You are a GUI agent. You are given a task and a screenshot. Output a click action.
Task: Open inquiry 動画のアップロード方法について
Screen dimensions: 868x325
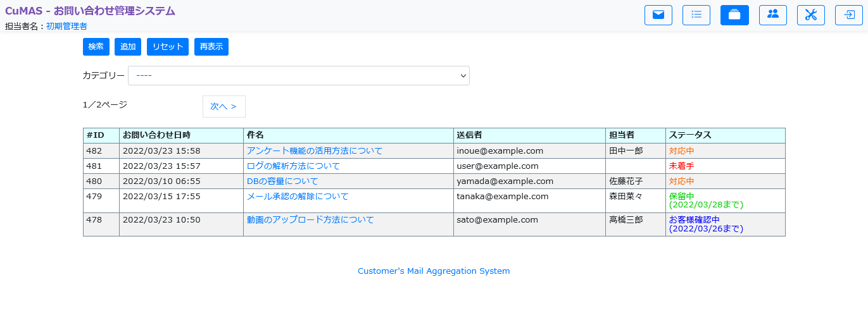tap(310, 220)
